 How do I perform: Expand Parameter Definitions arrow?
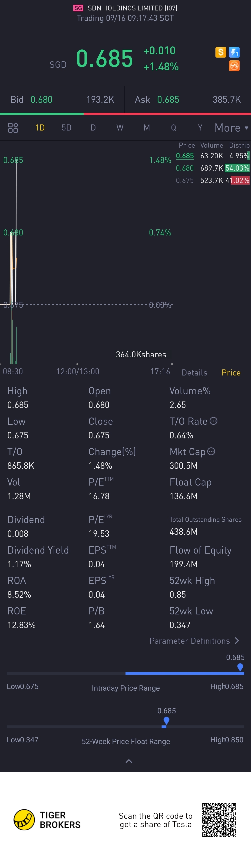pyautogui.click(x=237, y=641)
